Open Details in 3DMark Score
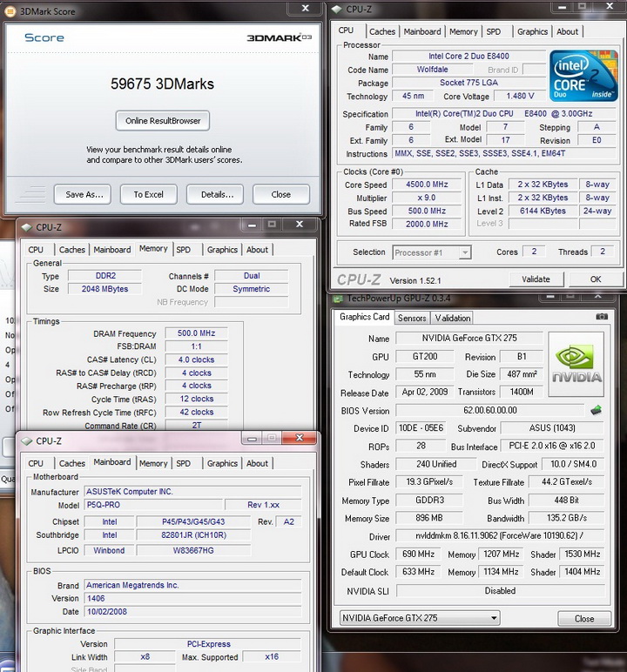The width and height of the screenshot is (627, 672). click(x=215, y=195)
